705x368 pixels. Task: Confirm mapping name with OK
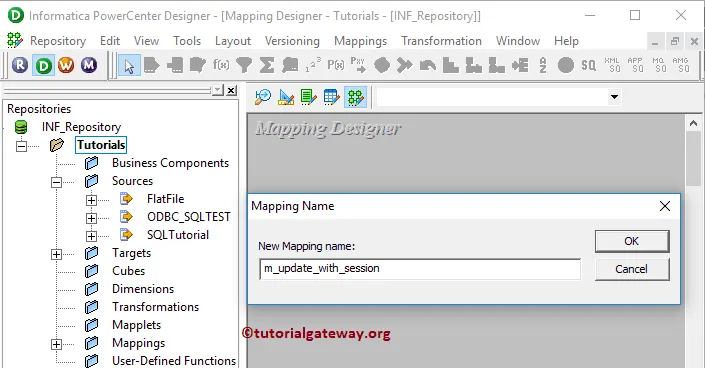click(632, 241)
